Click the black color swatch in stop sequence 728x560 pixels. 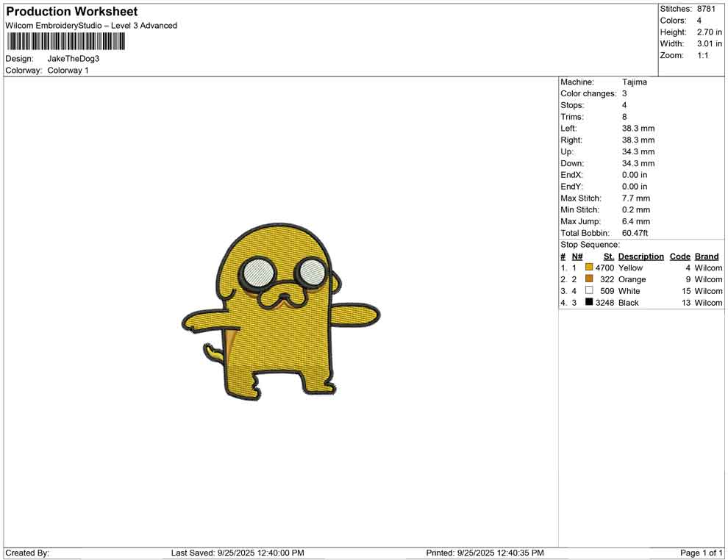click(589, 302)
